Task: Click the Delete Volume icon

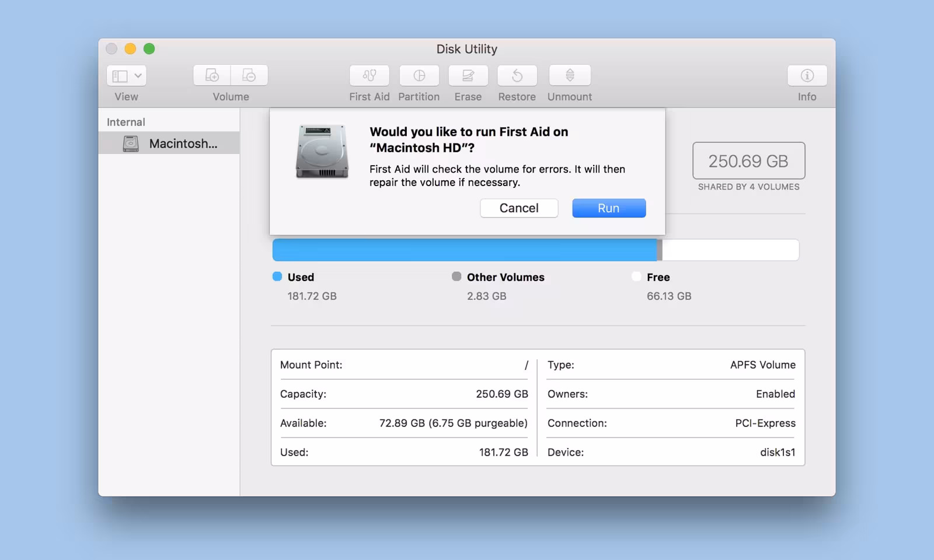Action: coord(249,76)
